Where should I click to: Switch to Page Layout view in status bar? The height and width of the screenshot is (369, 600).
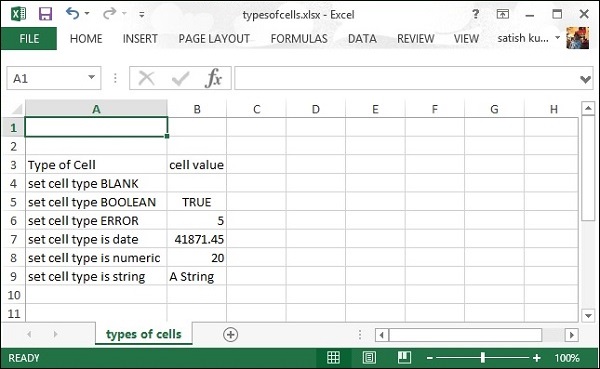click(x=369, y=358)
